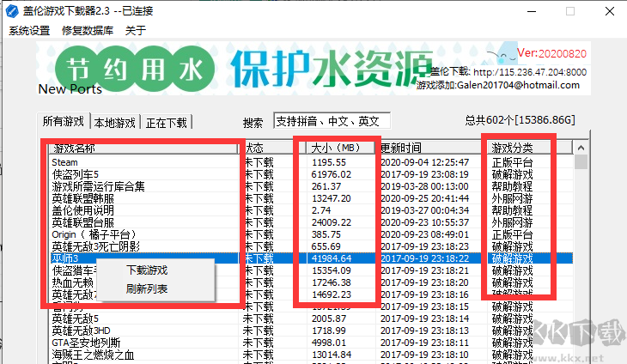Click update time 2020-09-25 20:41:44
Viewport: 627px width, 364px height.
[x=424, y=198]
